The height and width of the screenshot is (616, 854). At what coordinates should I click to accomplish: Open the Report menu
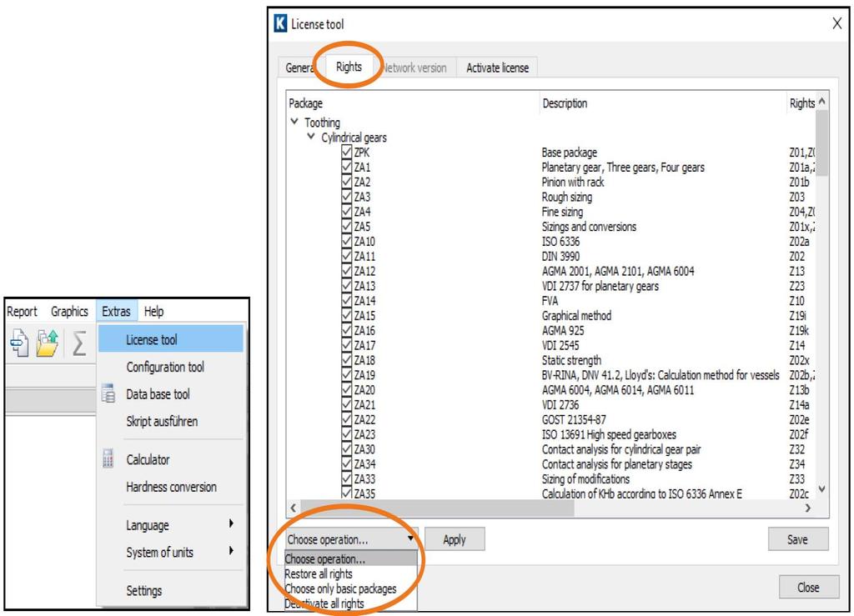(22, 311)
